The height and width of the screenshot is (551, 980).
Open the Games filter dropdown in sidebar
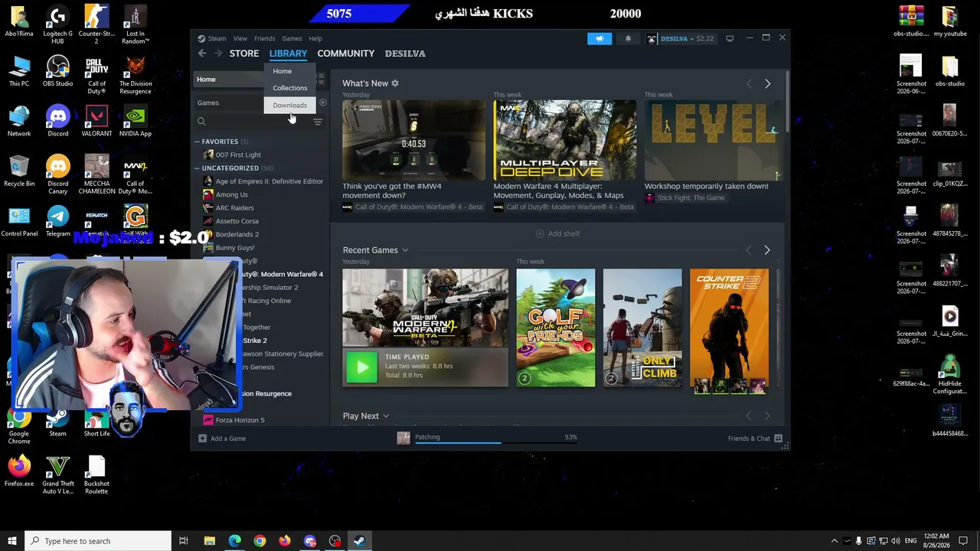[x=257, y=103]
